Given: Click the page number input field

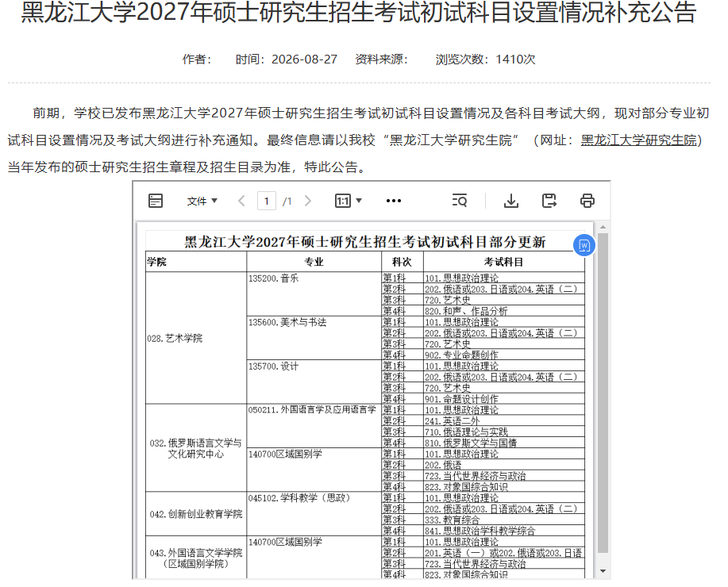Looking at the screenshot, I should tap(267, 201).
